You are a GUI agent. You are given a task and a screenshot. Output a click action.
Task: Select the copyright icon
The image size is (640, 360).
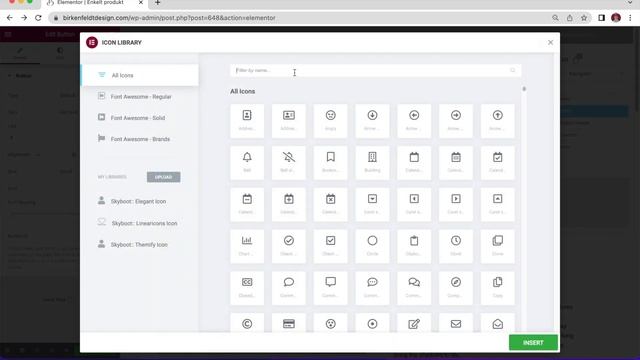(x=247, y=323)
